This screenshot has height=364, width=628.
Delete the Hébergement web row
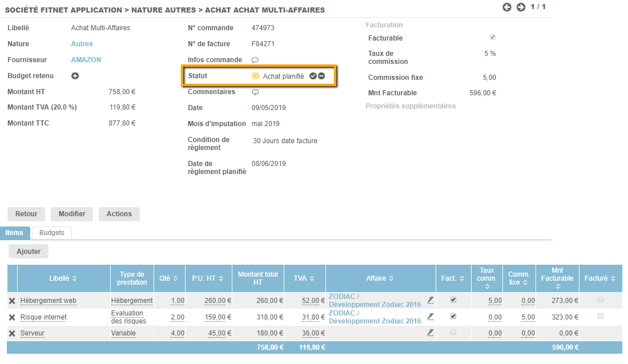point(12,301)
